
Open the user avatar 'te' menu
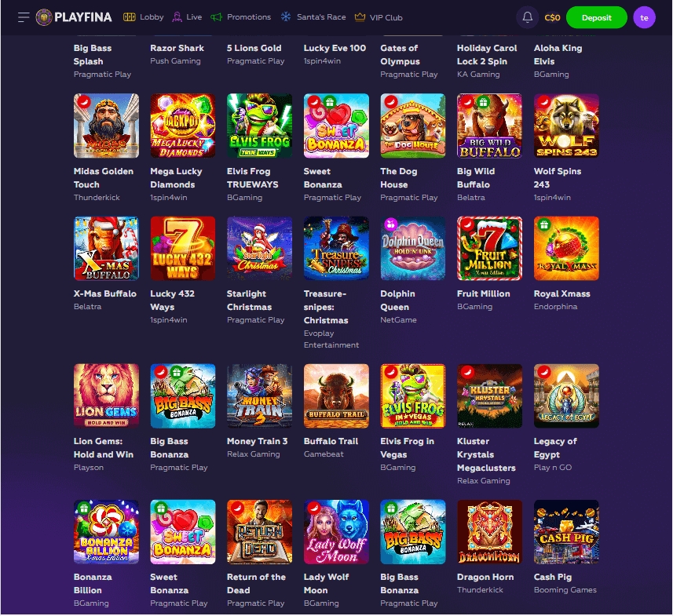pyautogui.click(x=644, y=17)
